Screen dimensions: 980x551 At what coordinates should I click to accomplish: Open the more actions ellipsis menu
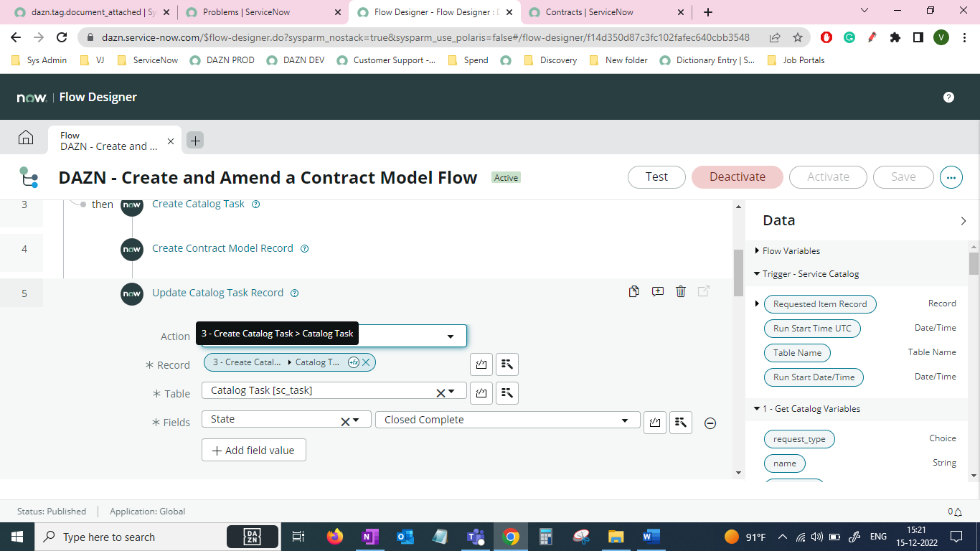point(951,177)
